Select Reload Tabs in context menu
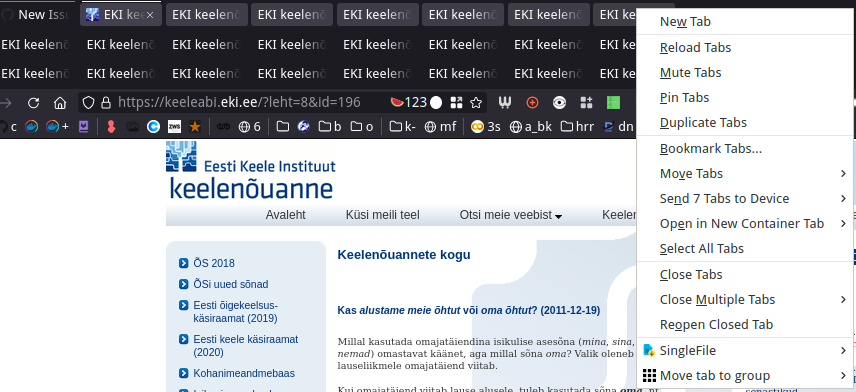The height and width of the screenshot is (392, 856). [746, 47]
